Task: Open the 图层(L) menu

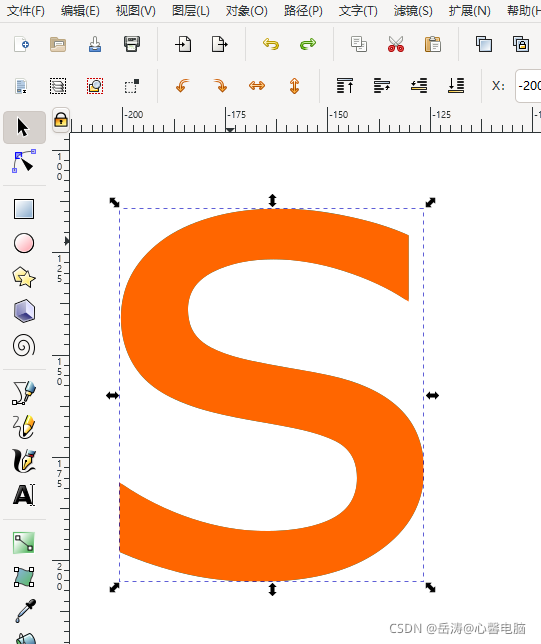Action: pyautogui.click(x=191, y=10)
